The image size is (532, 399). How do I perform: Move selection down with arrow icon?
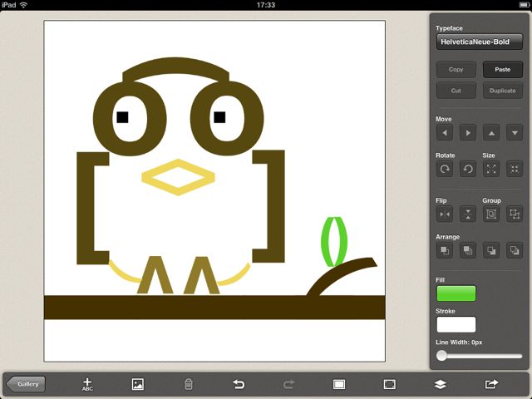(x=515, y=133)
